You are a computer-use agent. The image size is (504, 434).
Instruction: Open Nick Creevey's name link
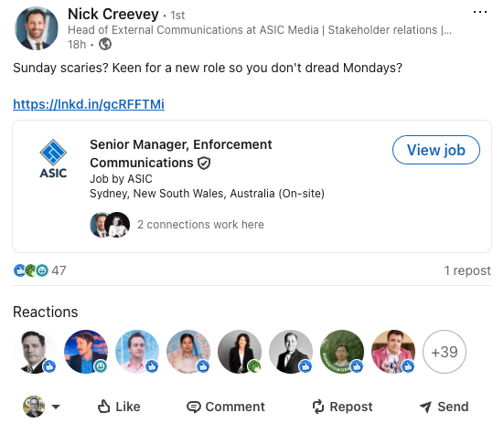tap(113, 14)
